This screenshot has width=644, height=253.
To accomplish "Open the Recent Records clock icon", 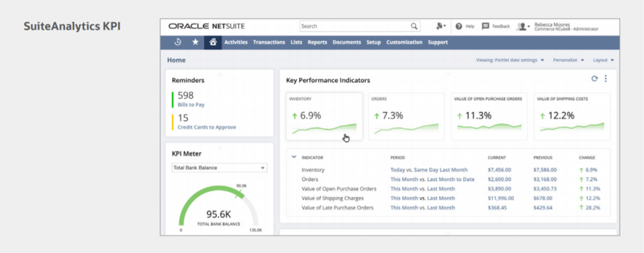I will [x=178, y=42].
